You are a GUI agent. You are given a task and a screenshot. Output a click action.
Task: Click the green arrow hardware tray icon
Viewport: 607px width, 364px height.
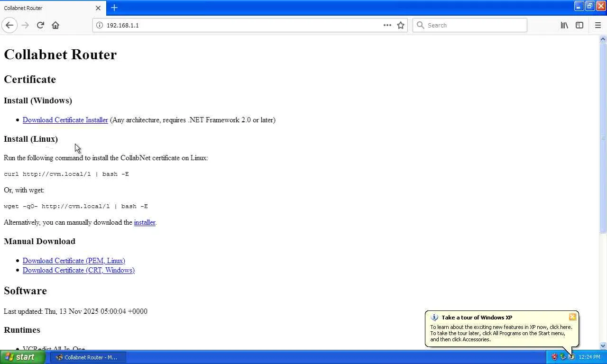pyautogui.click(x=563, y=357)
